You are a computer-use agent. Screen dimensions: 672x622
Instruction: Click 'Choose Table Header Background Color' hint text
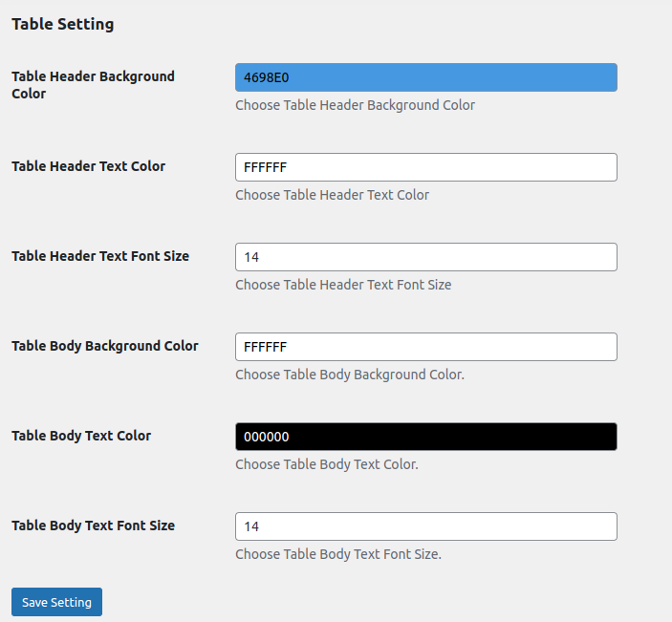[x=355, y=105]
